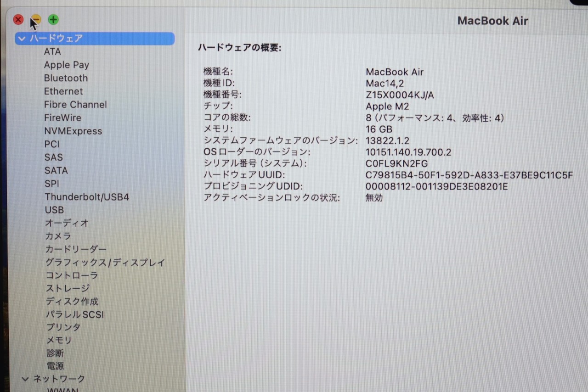Click the OSローダーのバージョン label
Screen dimensions: 588x392
[x=257, y=152]
